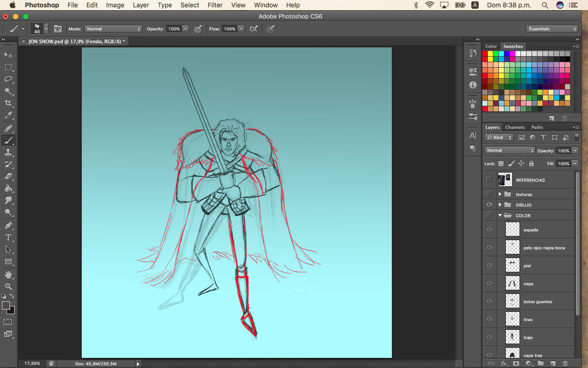
Task: Select the Healing Brush tool
Action: click(8, 128)
